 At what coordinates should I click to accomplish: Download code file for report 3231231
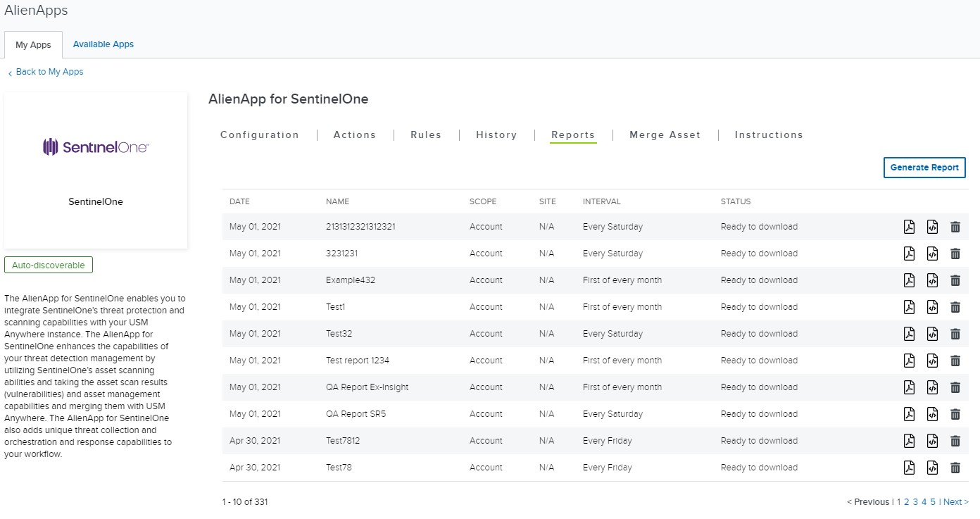pos(932,254)
